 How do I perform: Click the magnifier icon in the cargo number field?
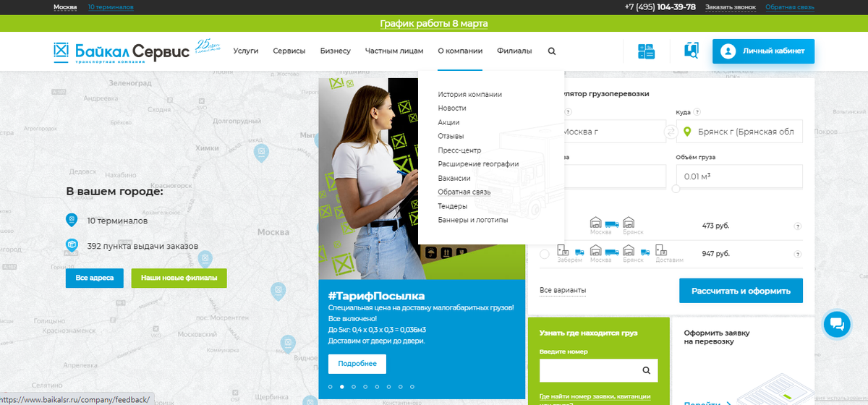[647, 370]
